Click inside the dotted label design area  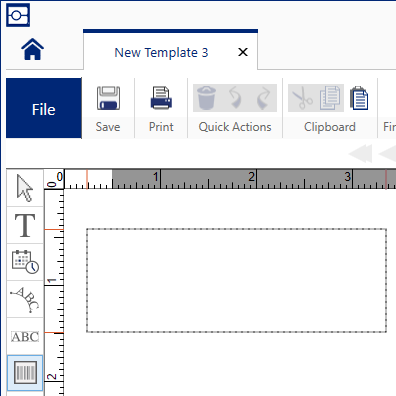(x=237, y=280)
